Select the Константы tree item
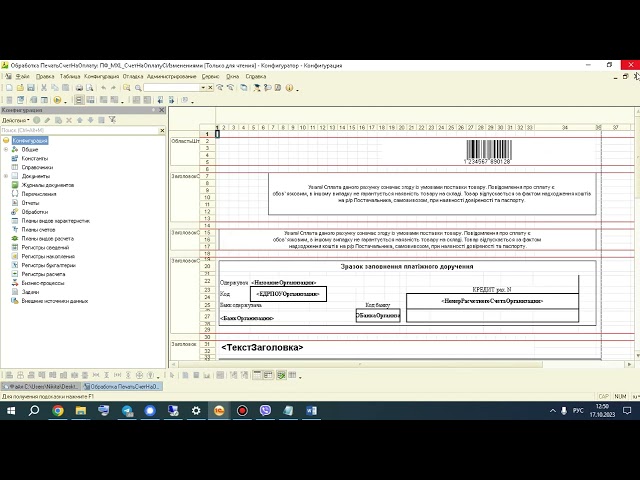This screenshot has height=480, width=640. [x=35, y=158]
